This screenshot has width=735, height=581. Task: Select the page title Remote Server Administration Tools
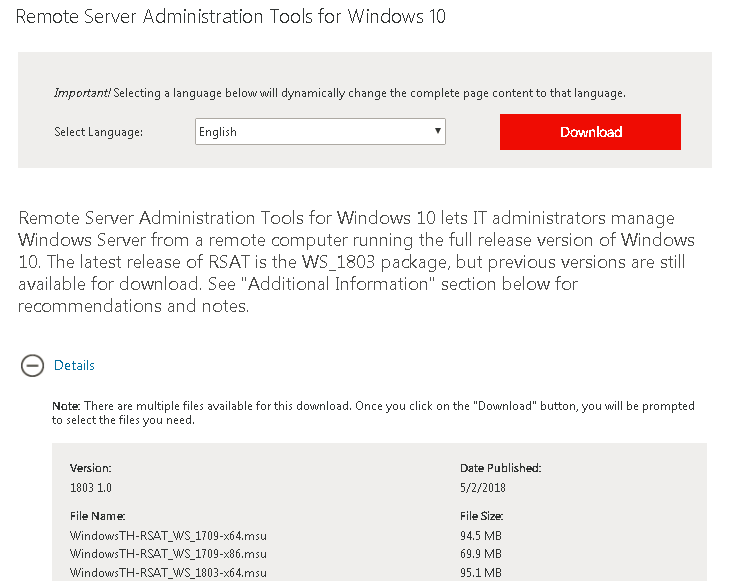tap(231, 16)
